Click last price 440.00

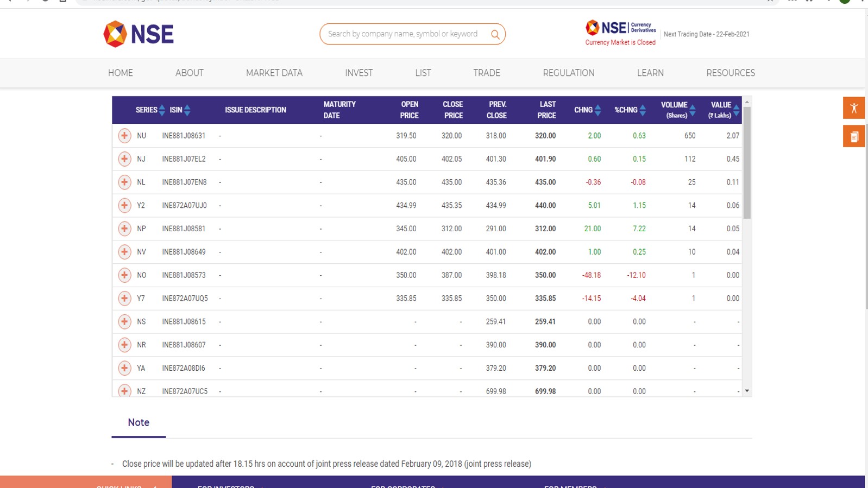[x=545, y=205]
